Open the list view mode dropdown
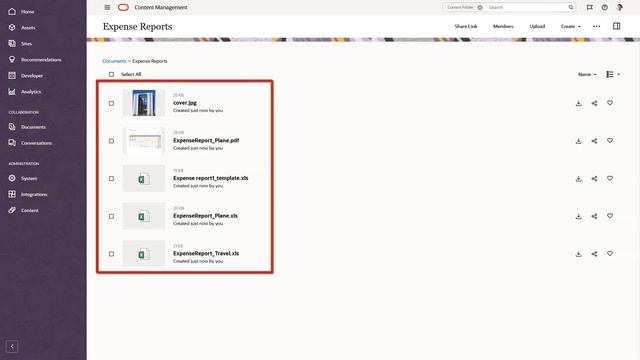This screenshot has height=360, width=640. pyautogui.click(x=613, y=74)
